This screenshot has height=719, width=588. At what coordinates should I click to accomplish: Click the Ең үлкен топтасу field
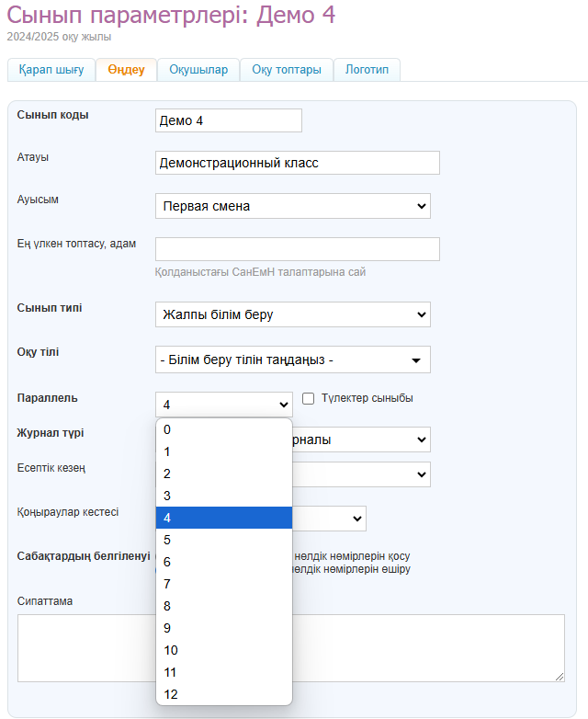click(297, 249)
